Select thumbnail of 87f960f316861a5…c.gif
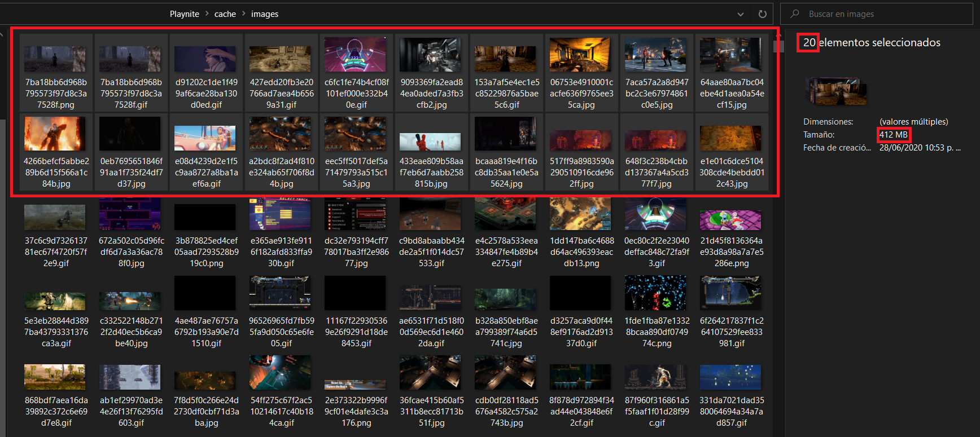Viewport: 980px width, 437px height. click(655, 377)
